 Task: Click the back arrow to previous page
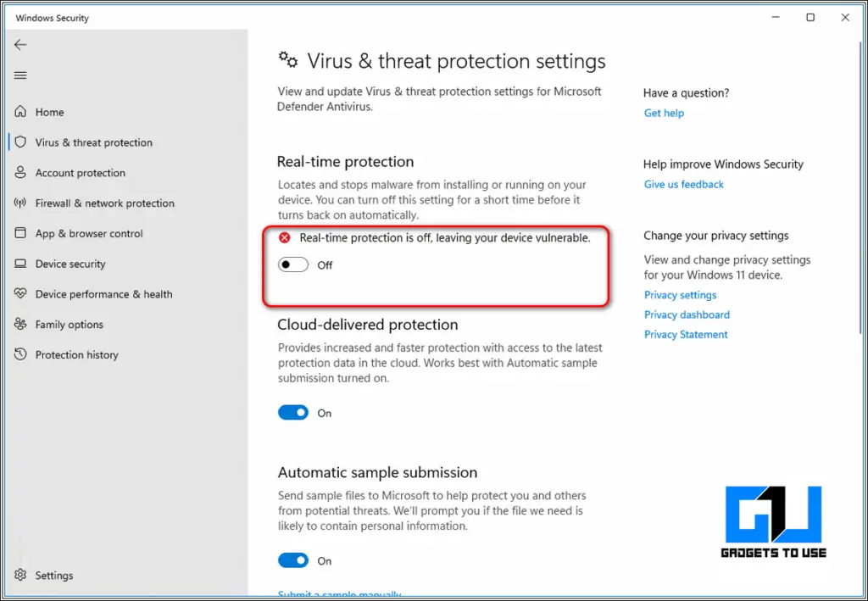tap(20, 44)
